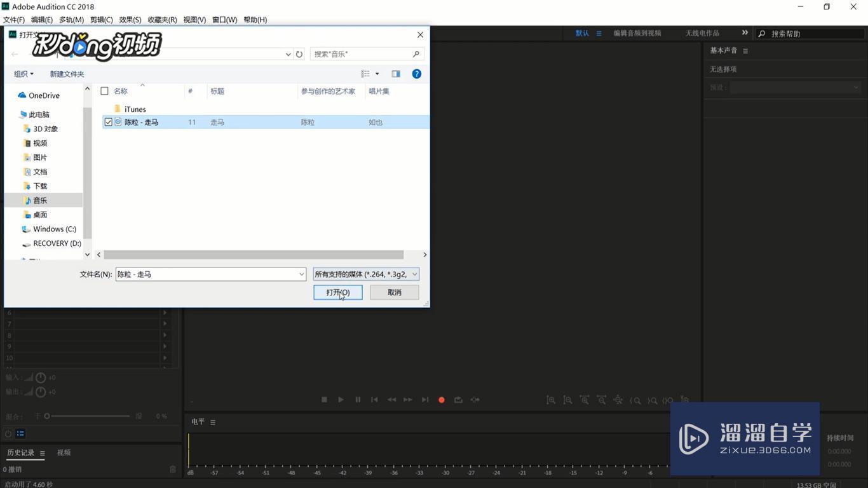Screen dimensions: 868x488
Task: Click the Pause transport button
Action: pos(358,400)
